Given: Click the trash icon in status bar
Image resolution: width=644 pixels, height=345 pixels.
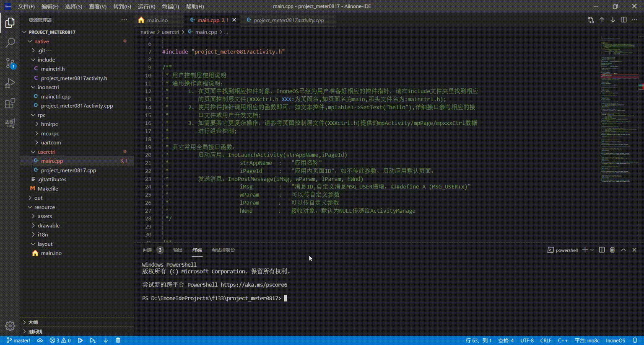Looking at the screenshot, I should [118, 340].
